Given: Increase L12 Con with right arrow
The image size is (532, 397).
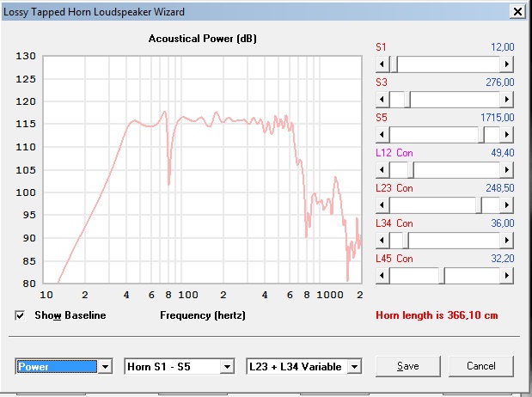Looking at the screenshot, I should pyautogui.click(x=506, y=169).
